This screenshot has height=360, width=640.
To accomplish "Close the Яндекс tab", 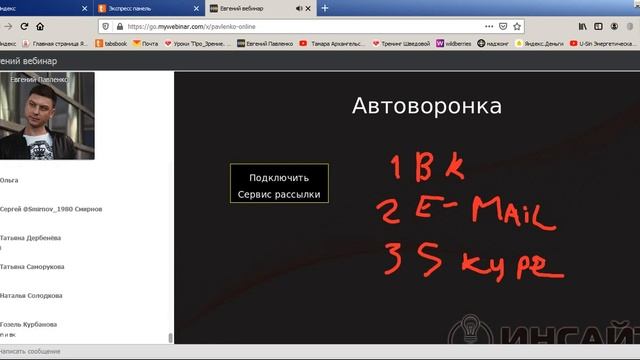I will click(84, 8).
